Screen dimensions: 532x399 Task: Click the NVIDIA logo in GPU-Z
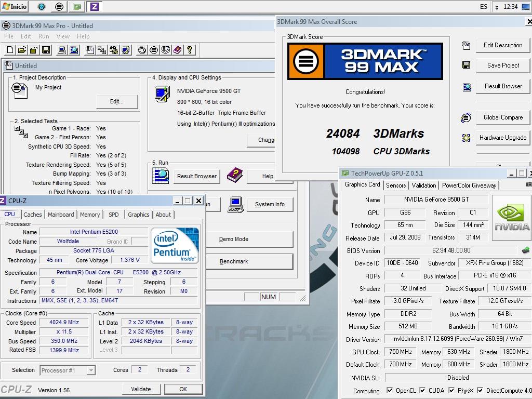[512, 218]
